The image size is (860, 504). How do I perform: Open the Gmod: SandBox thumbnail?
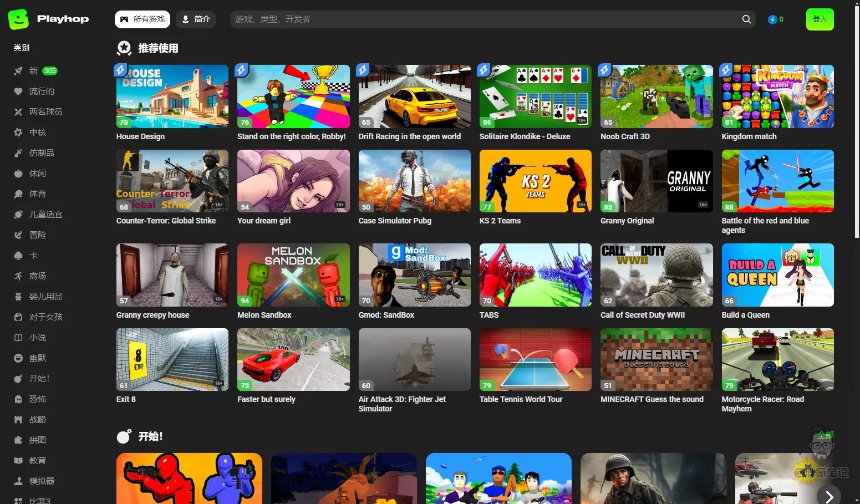click(415, 275)
